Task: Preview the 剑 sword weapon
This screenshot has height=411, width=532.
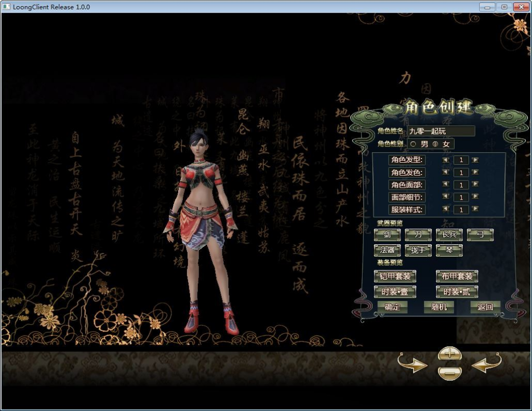Action: (x=387, y=235)
